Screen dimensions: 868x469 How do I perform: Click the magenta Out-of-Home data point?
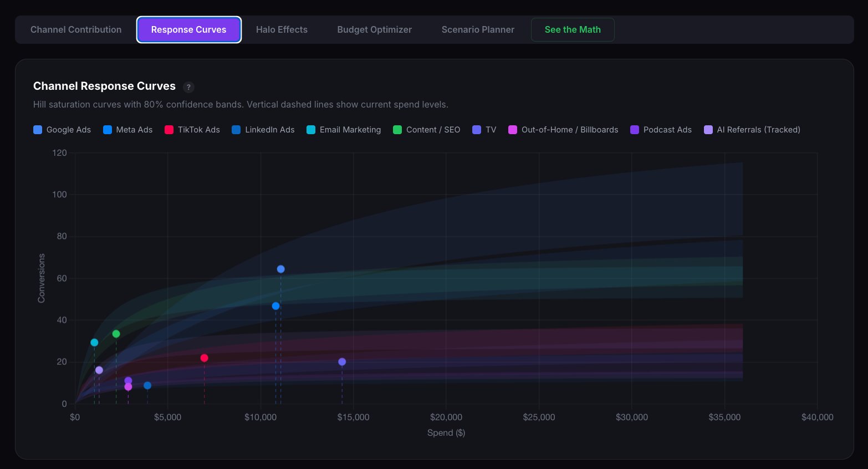tap(128, 387)
